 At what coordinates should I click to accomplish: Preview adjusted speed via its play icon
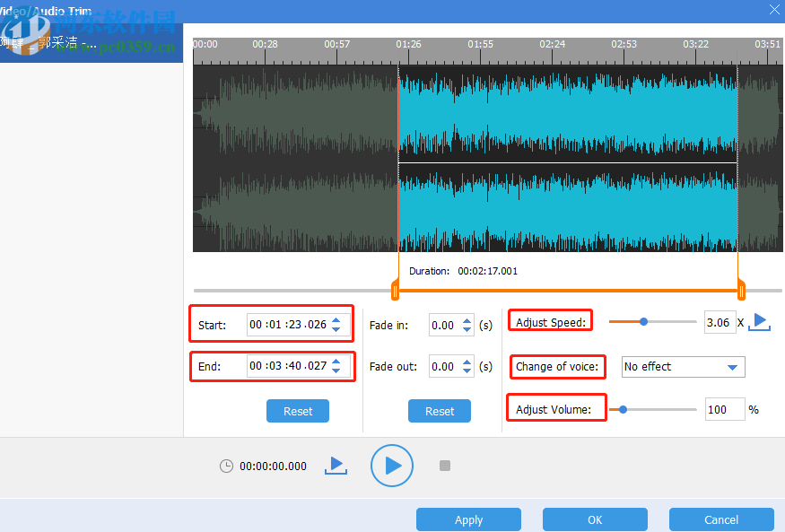click(x=759, y=321)
